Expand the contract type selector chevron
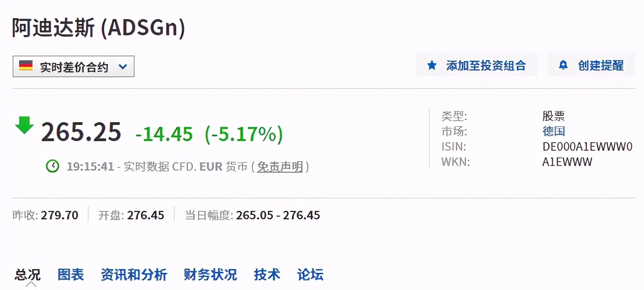644x290 pixels. click(x=123, y=66)
